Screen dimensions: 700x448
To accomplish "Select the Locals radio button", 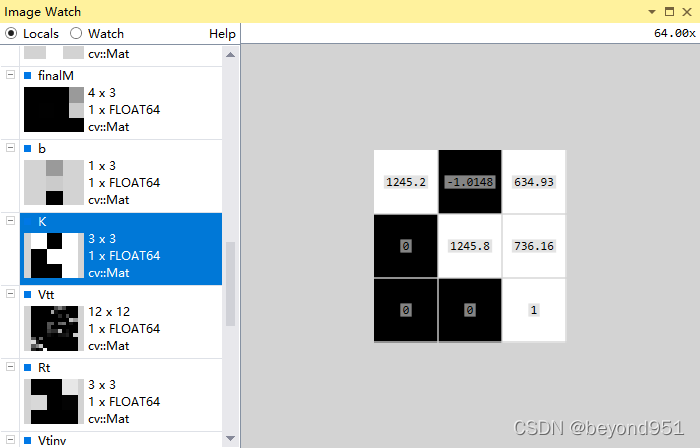I will [x=11, y=33].
